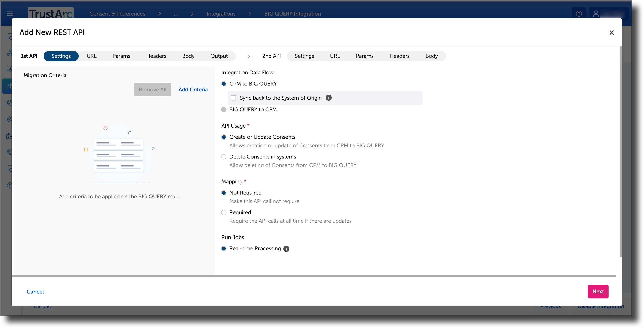This screenshot has width=644, height=328.
Task: Enable Sync back to the System of Origin
Action: [233, 98]
